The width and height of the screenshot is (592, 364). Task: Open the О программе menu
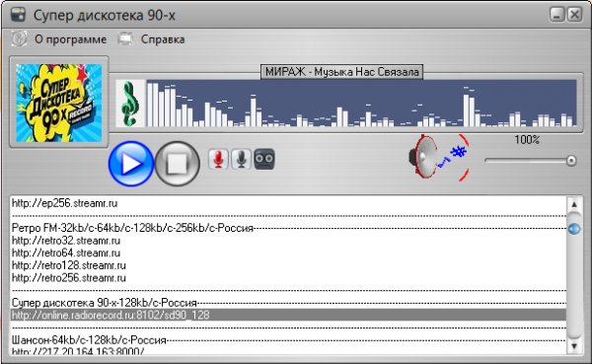(71, 39)
